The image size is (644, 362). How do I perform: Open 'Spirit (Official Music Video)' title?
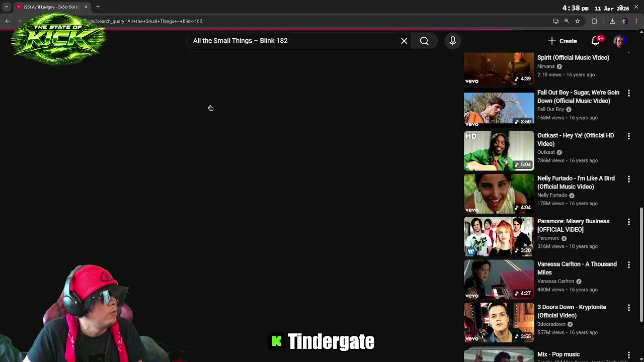click(x=573, y=57)
